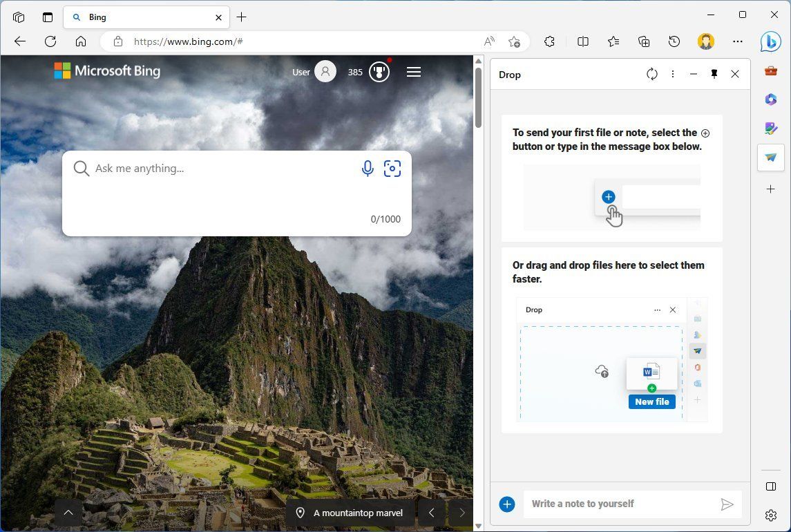The image size is (791, 532).
Task: Open Image Creator from the sidebar
Action: coord(770,129)
